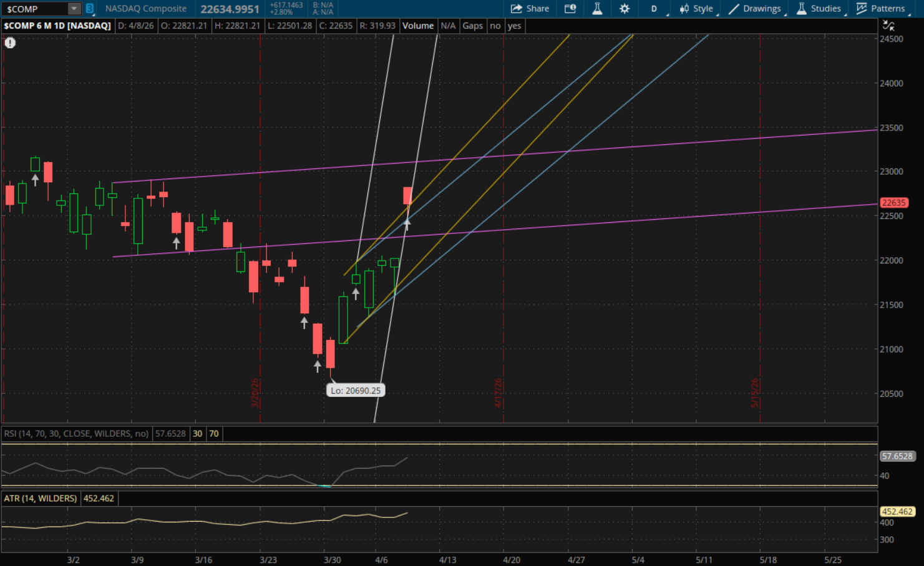Expand the Studies dropdown

pos(819,9)
